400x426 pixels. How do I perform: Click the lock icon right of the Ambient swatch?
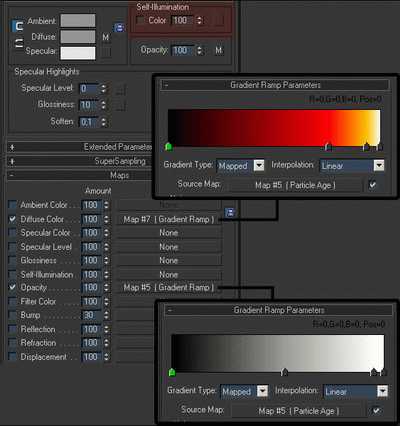pos(119,28)
